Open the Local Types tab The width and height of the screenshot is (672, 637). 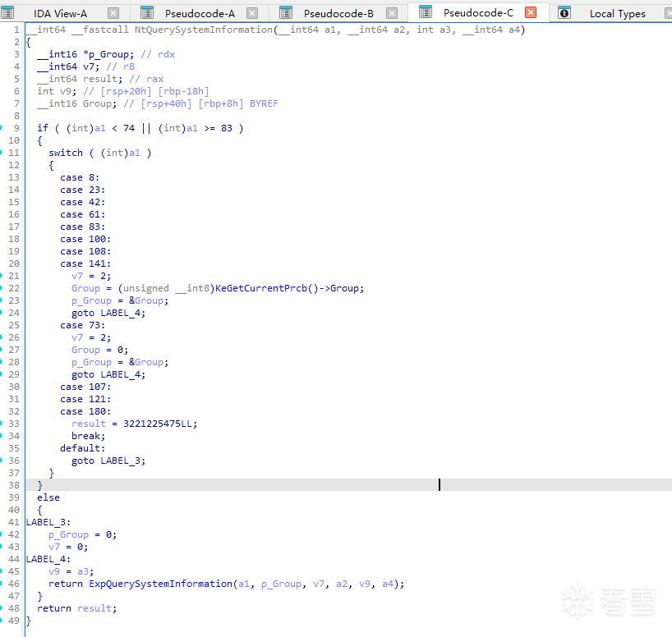tap(617, 14)
